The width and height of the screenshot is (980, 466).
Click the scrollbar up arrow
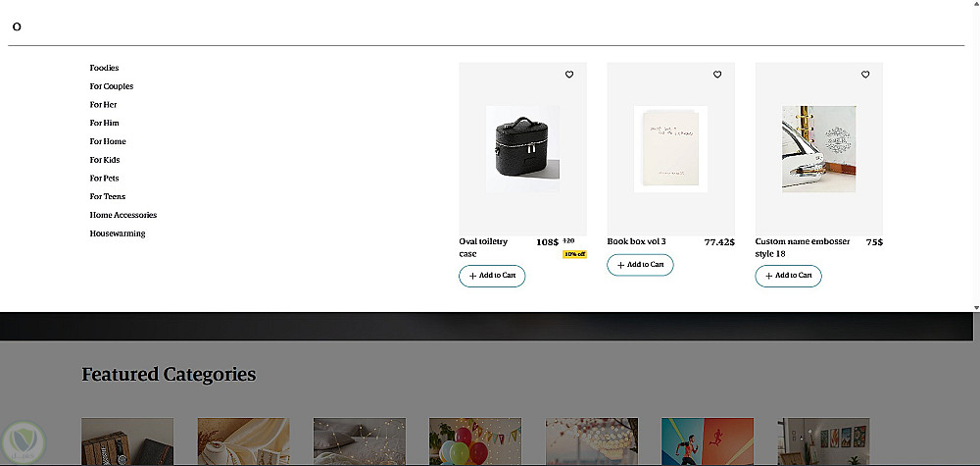[975, 5]
